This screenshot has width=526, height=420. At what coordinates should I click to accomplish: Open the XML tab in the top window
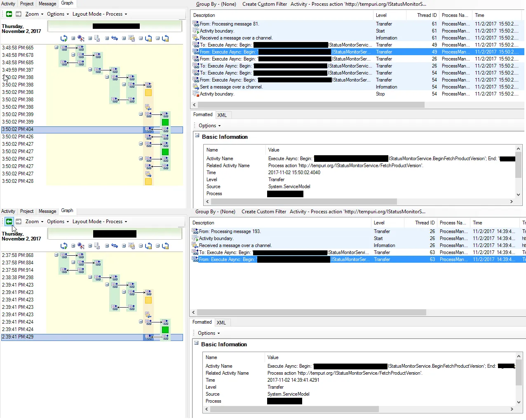click(x=222, y=115)
